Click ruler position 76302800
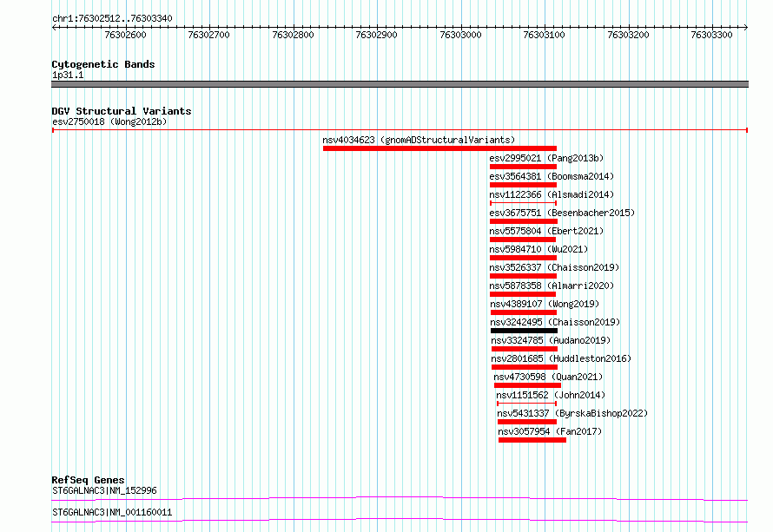The image size is (773, 532). click(x=293, y=35)
